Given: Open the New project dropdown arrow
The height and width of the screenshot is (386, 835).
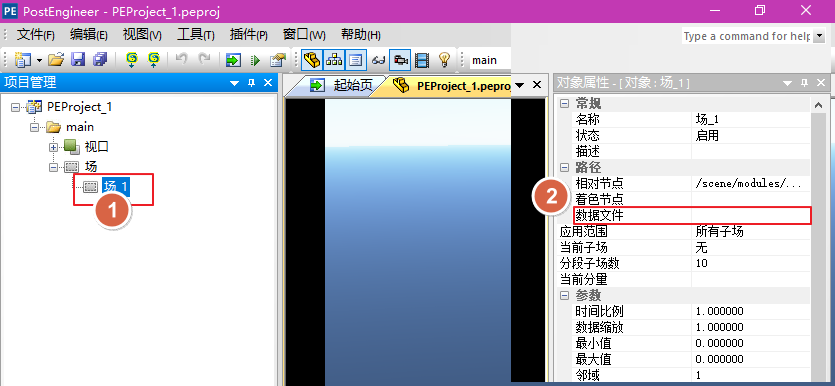Looking at the screenshot, I should pyautogui.click(x=39, y=60).
